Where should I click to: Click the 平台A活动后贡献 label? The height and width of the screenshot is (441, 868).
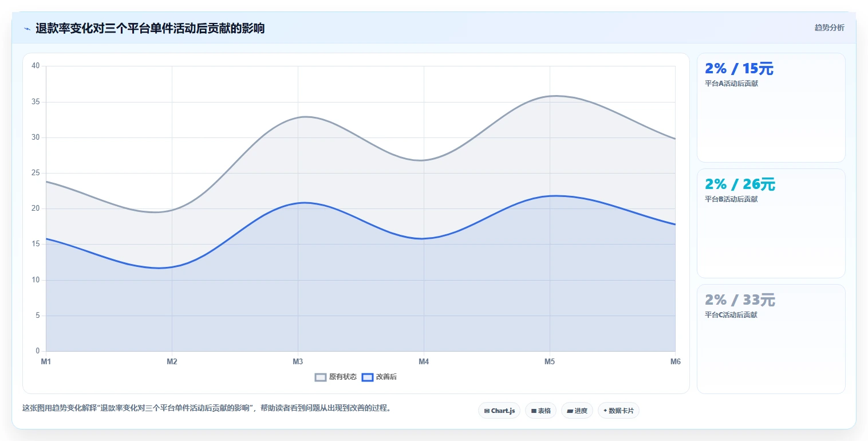point(731,84)
